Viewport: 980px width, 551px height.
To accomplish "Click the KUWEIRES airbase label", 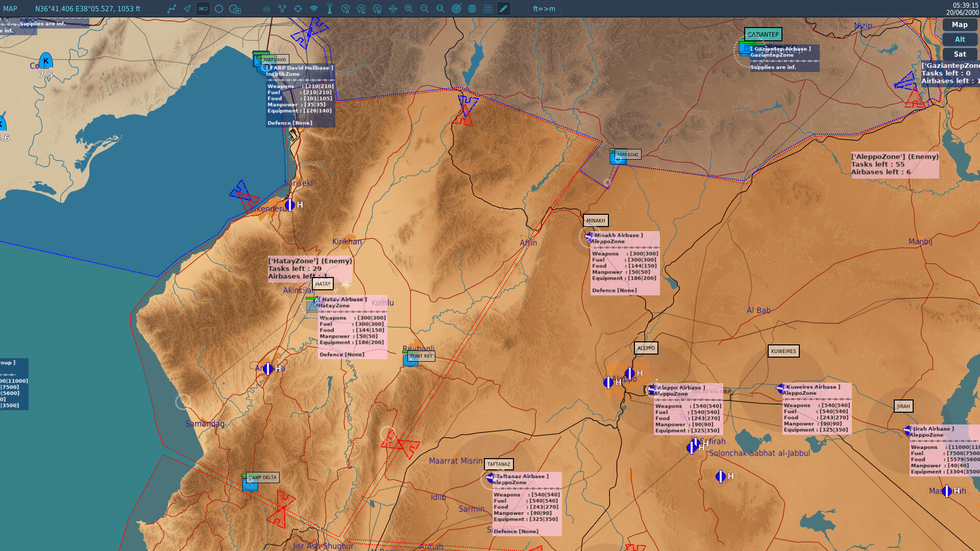I will click(x=783, y=351).
